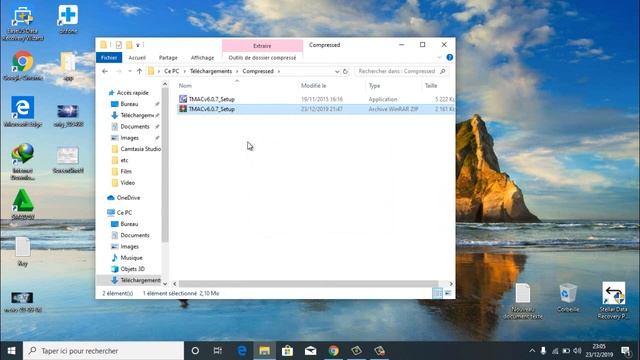Open the quick access toolbar customize dropdown

click(x=138, y=45)
